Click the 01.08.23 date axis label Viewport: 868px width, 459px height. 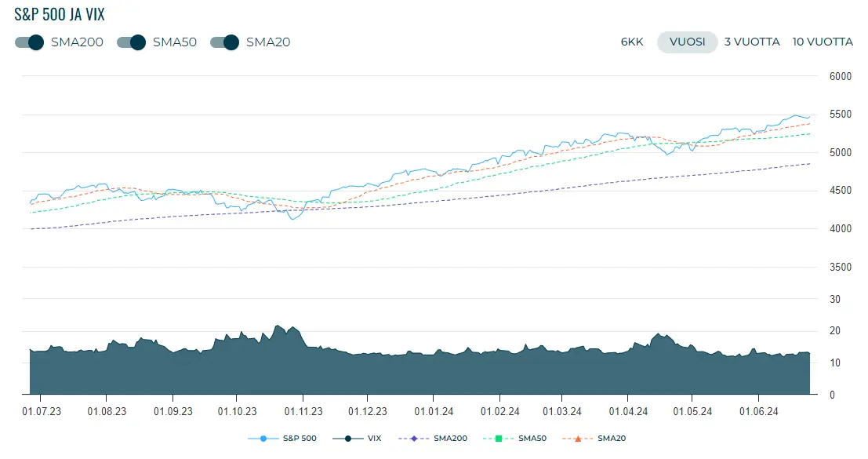tap(107, 411)
